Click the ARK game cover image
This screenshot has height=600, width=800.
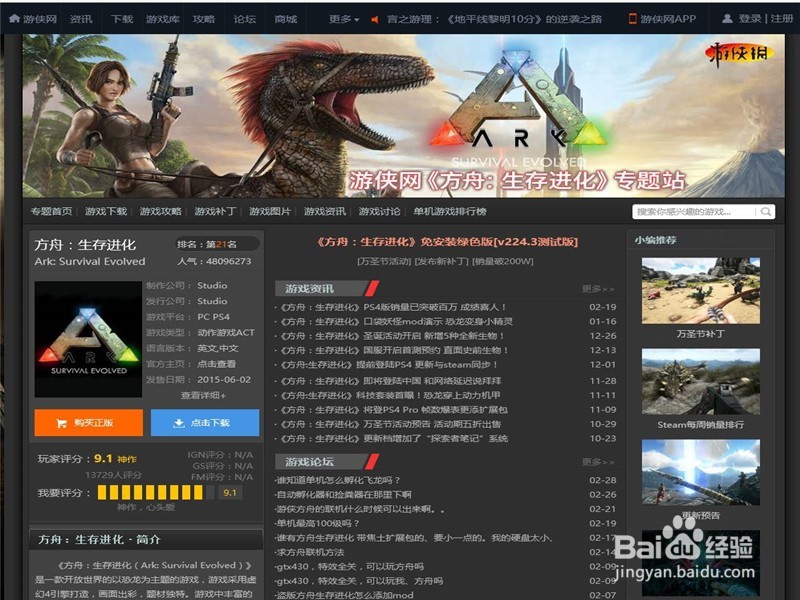(x=88, y=339)
